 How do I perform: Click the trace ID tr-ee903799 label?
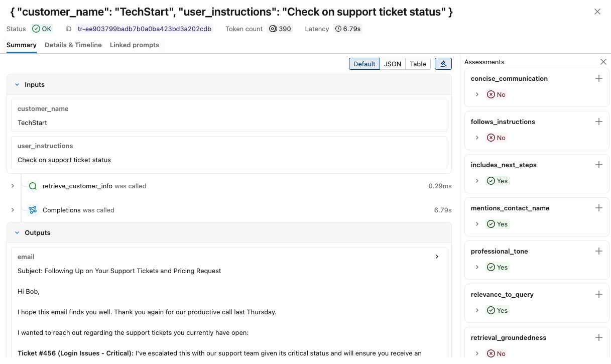[x=145, y=29]
